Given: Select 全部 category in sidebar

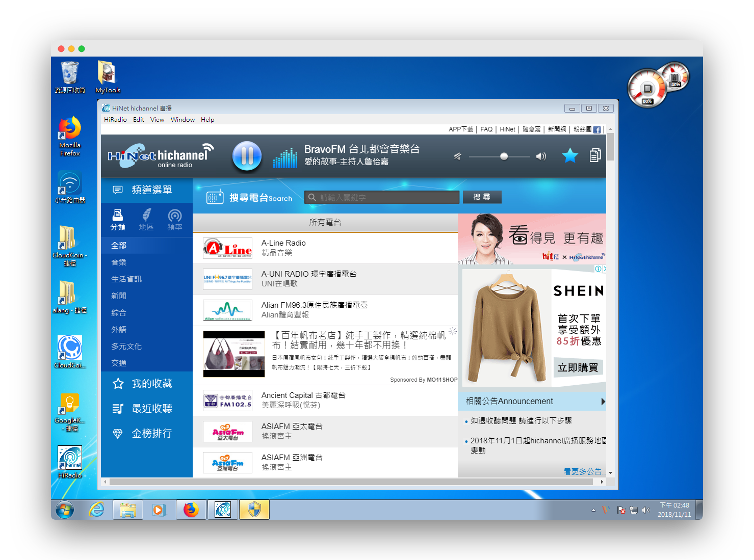Looking at the screenshot, I should tap(147, 245).
